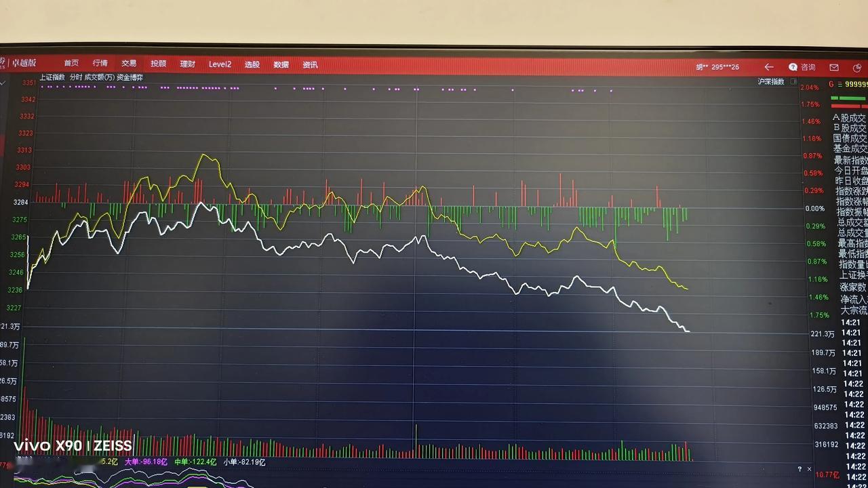Click the account name 胡** 295***26

click(x=717, y=67)
